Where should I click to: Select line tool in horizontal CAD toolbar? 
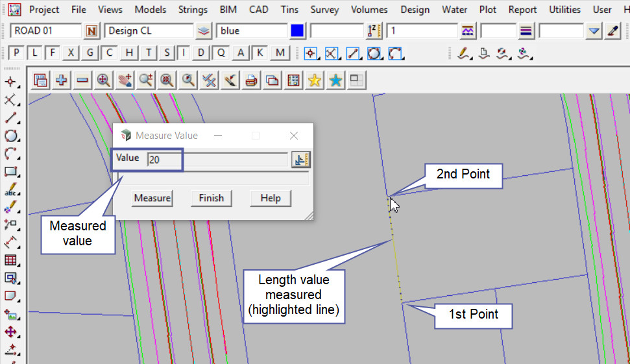pyautogui.click(x=353, y=53)
